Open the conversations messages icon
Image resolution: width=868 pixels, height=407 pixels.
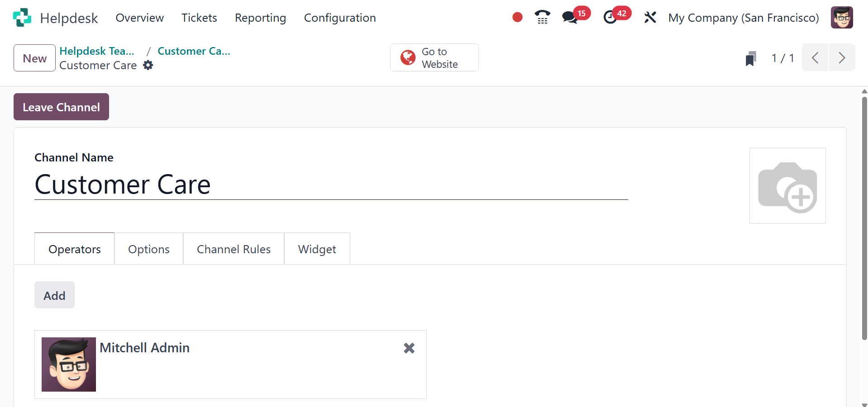[x=570, y=18]
